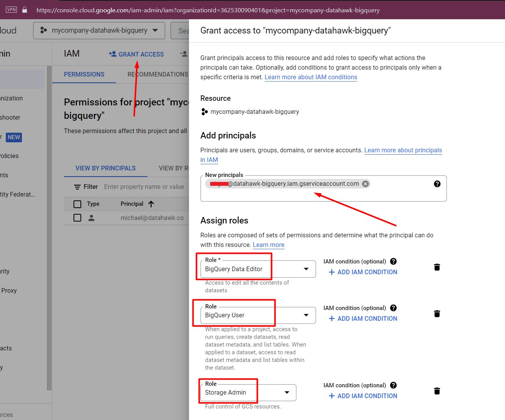505x420 pixels.
Task: Add IAM condition for Storage Admin
Action: coord(363,396)
